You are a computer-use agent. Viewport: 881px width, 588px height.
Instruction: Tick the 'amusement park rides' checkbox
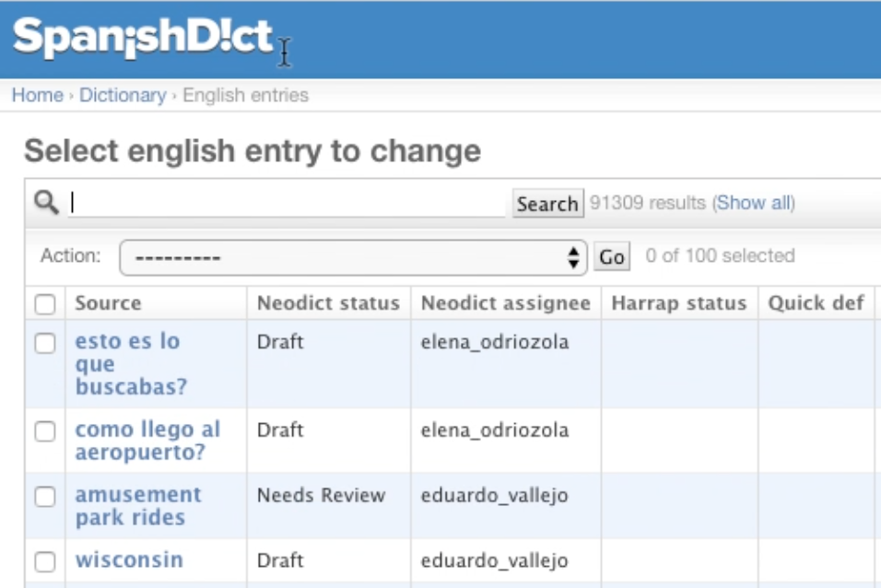point(45,497)
